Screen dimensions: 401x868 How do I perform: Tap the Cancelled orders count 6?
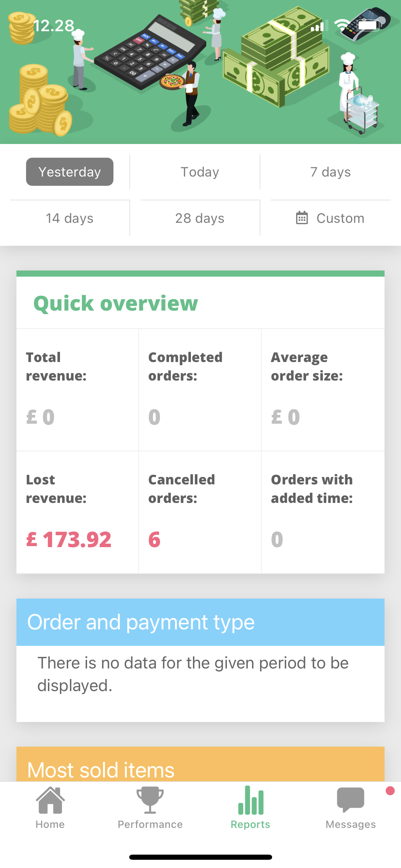pyautogui.click(x=154, y=539)
